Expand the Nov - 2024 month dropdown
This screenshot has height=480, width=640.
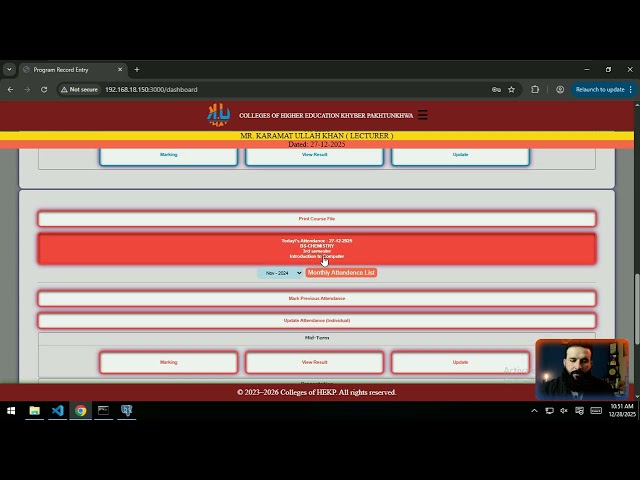pyautogui.click(x=280, y=273)
